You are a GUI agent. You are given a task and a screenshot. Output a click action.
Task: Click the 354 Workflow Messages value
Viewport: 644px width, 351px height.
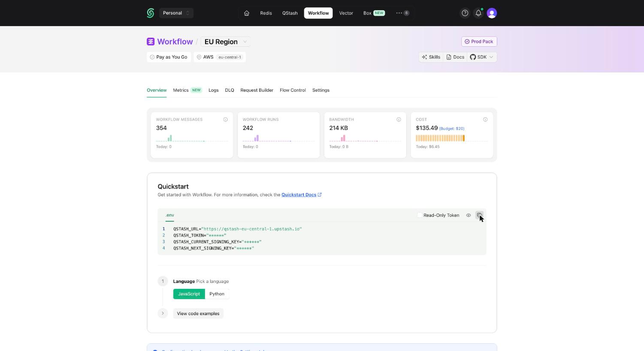(161, 128)
